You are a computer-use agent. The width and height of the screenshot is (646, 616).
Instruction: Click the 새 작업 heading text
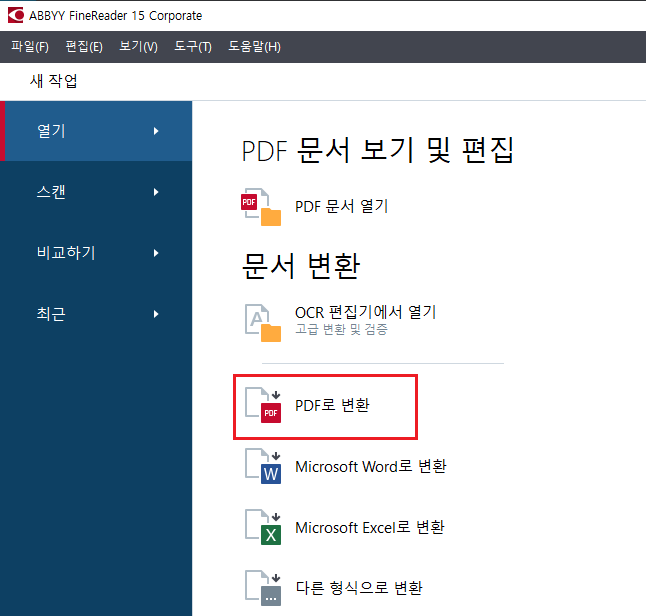(x=53, y=81)
